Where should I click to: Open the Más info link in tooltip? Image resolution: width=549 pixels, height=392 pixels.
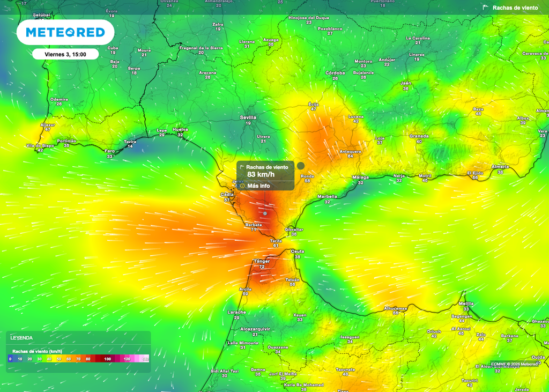259,186
